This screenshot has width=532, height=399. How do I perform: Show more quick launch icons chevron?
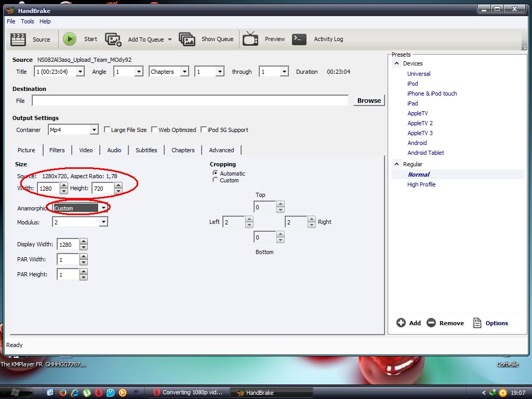(136, 391)
